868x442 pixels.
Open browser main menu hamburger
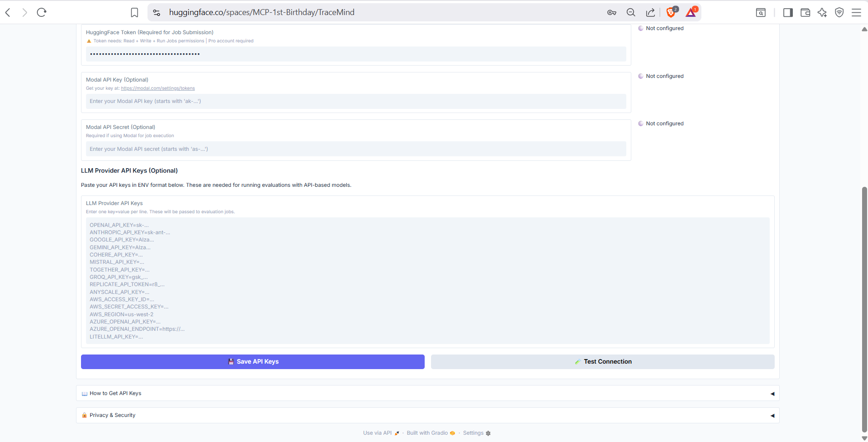coord(856,12)
